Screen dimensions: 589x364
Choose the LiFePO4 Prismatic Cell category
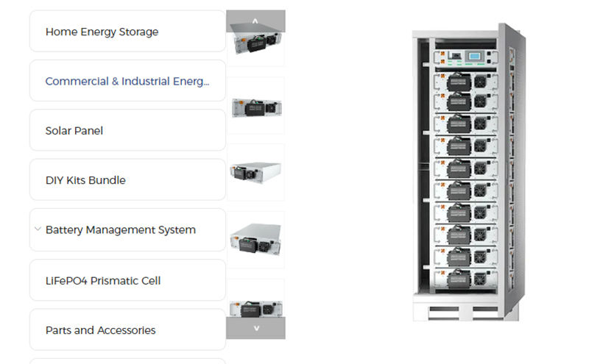127,280
